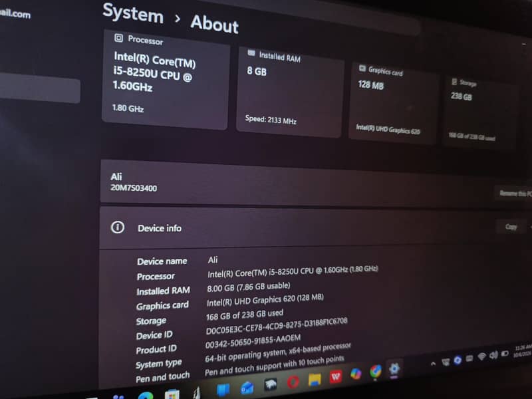Click the settings search box in sidebar

click(40, 88)
